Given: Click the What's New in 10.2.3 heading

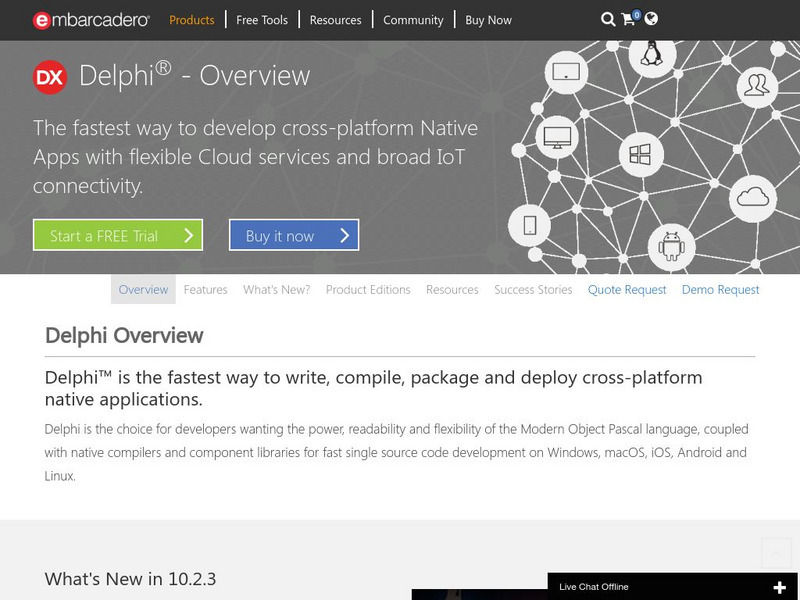Looking at the screenshot, I should pos(130,579).
